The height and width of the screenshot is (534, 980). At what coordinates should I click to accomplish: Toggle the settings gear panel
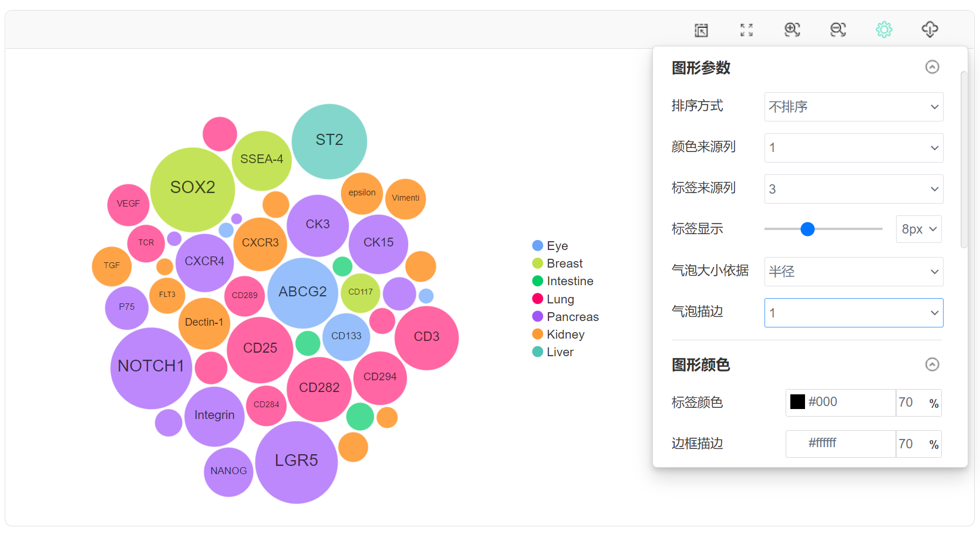click(x=884, y=30)
